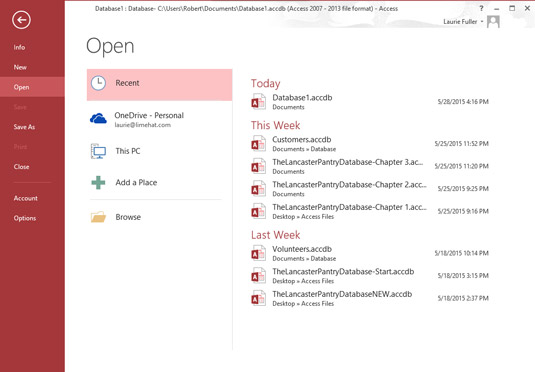Viewport: 535px width, 372px height.
Task: Click the Help question mark icon
Action: point(481,8)
